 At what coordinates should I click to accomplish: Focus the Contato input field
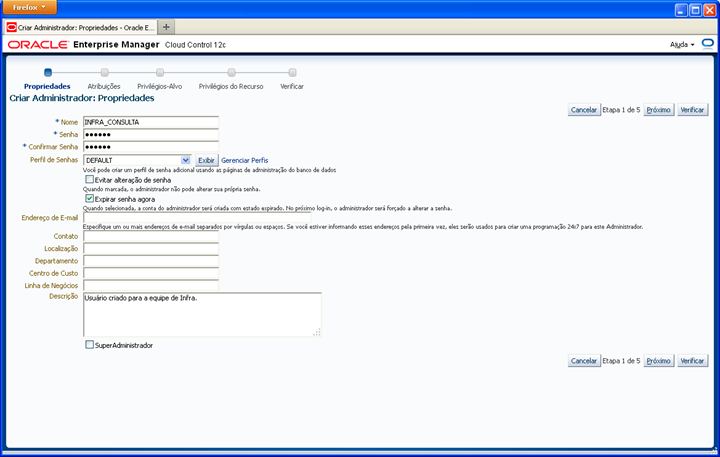coord(151,236)
